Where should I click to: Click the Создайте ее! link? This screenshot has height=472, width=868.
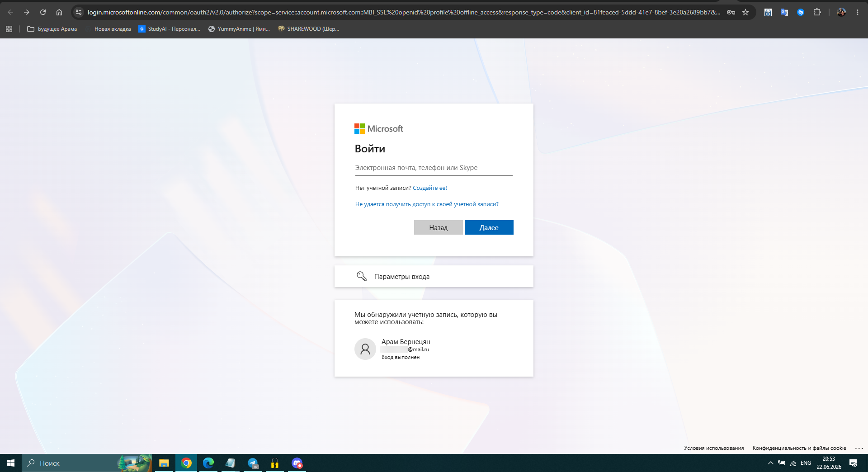(x=430, y=188)
